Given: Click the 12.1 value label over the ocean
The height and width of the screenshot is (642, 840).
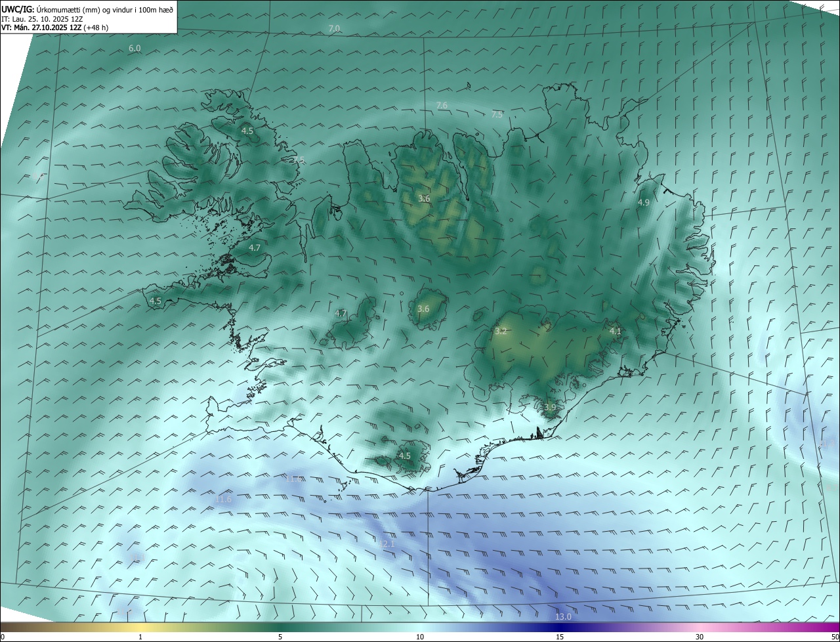Looking at the screenshot, I should 387,544.
